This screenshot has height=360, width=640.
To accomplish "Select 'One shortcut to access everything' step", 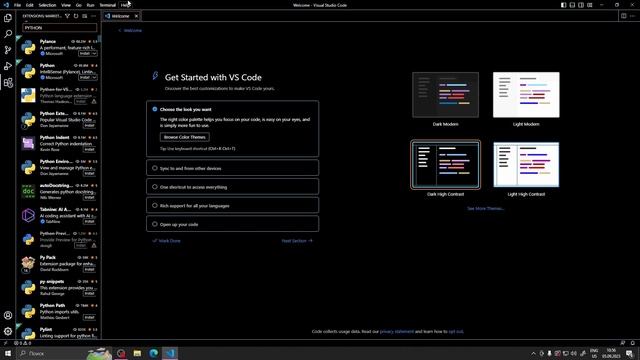I will click(233, 187).
